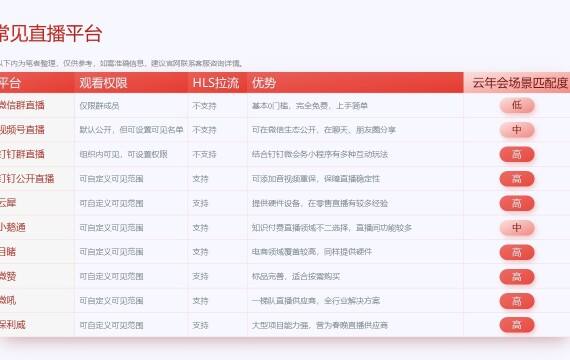
Task: Select 可自定义可见范围 in the 保利威 row
Action: 111,325
